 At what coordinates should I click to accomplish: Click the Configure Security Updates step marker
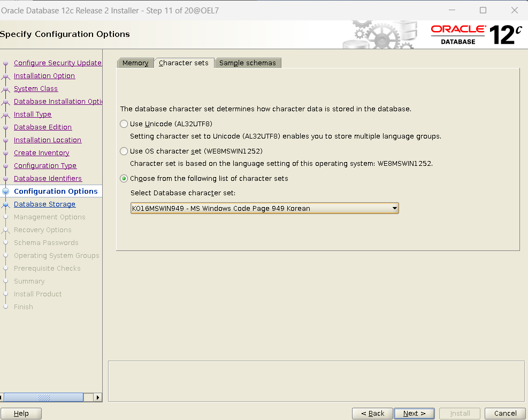click(6, 63)
